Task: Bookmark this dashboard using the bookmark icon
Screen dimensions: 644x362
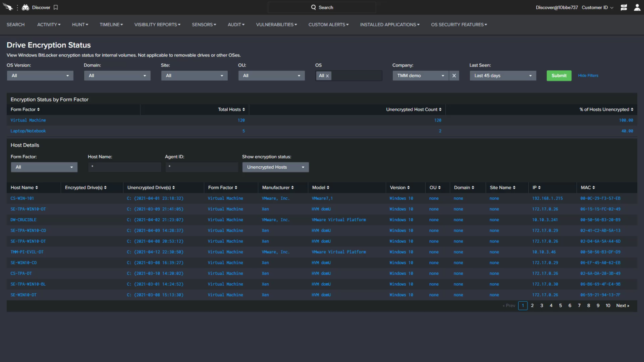Action: 56,7
